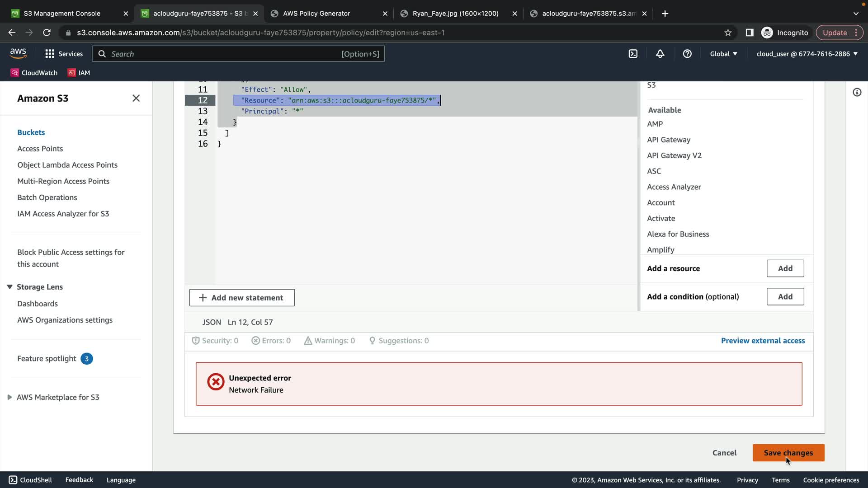Open the CloudShell icon in top bar
868x488 pixels.
coord(633,54)
